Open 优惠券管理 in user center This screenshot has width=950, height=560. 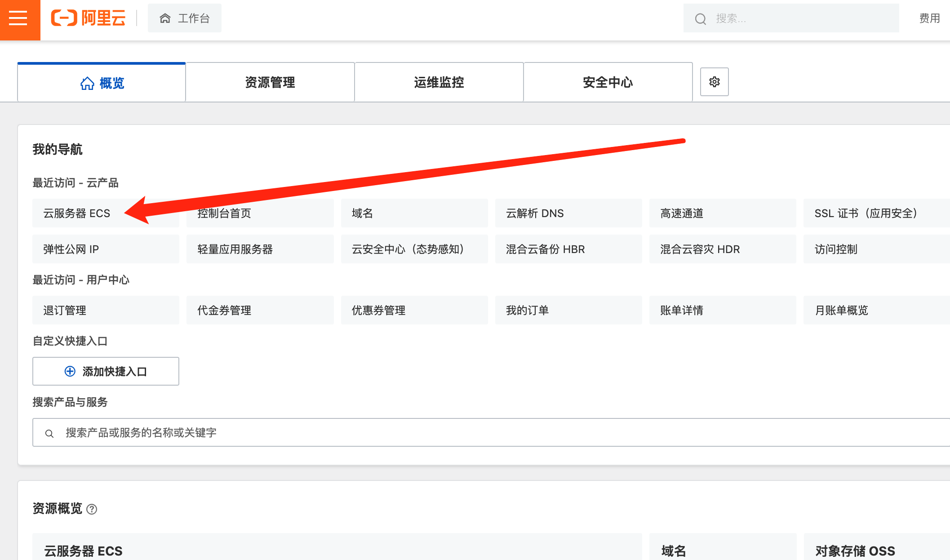tap(414, 310)
